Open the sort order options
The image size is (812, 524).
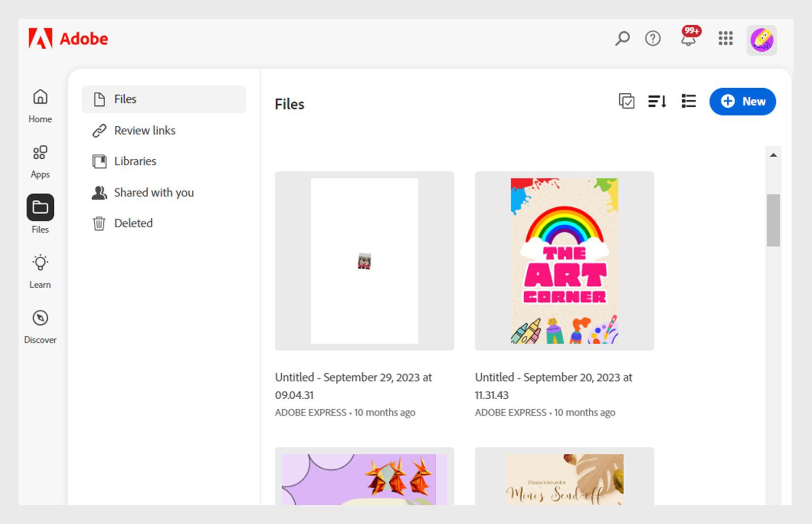pos(657,101)
